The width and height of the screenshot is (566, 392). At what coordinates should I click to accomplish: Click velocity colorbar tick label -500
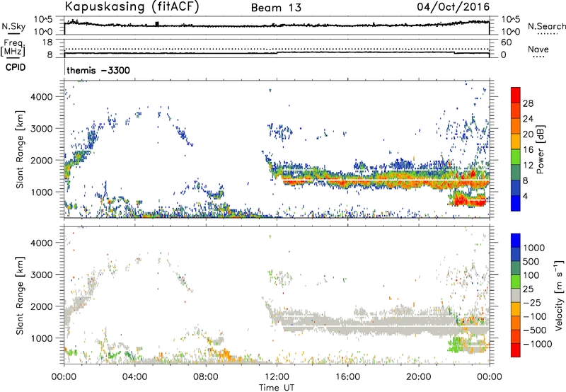[x=535, y=330]
